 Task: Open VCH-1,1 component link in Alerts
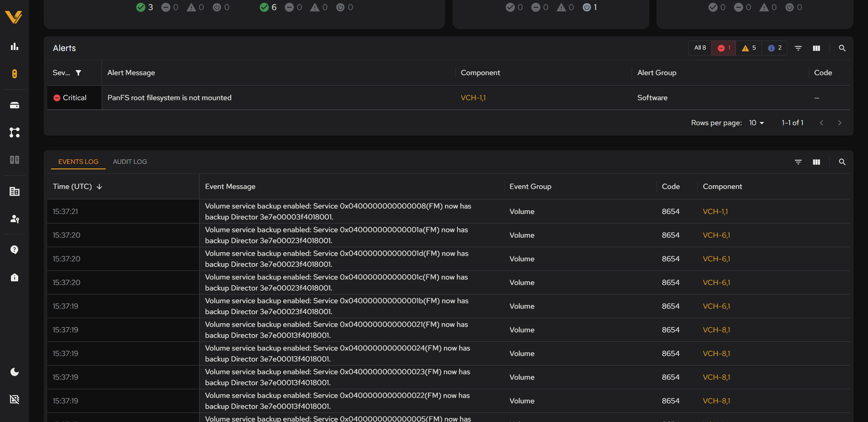point(473,98)
